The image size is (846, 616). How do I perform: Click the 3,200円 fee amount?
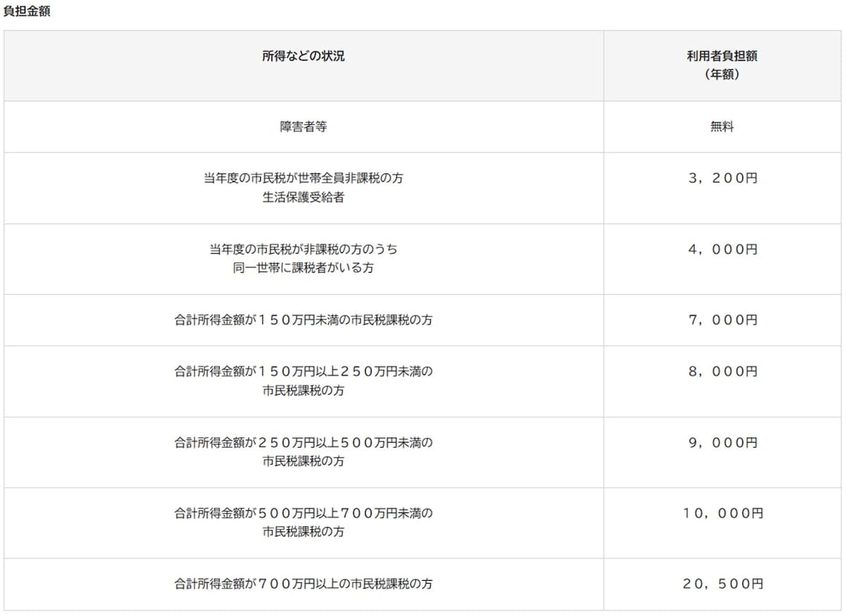click(x=722, y=178)
